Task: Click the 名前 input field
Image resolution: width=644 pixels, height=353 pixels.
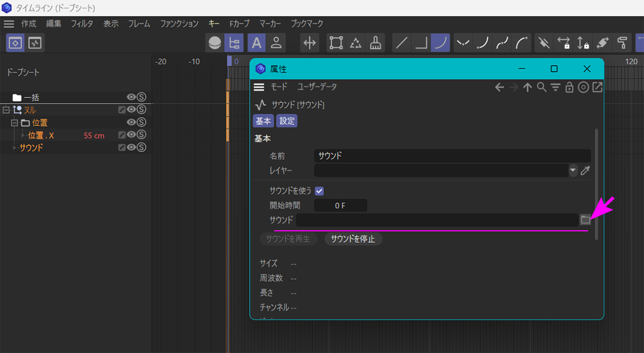Action: point(452,156)
